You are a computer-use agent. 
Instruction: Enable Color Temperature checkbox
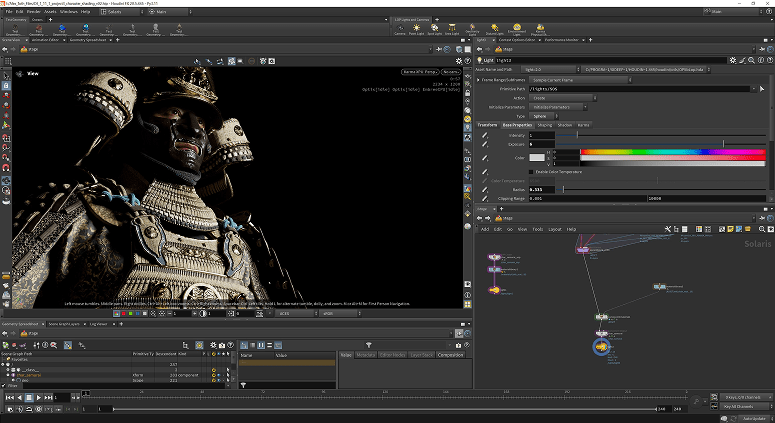click(x=531, y=171)
